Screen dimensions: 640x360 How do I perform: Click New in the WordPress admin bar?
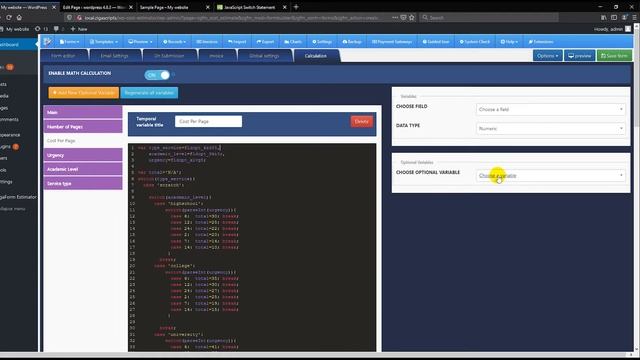click(x=79, y=29)
